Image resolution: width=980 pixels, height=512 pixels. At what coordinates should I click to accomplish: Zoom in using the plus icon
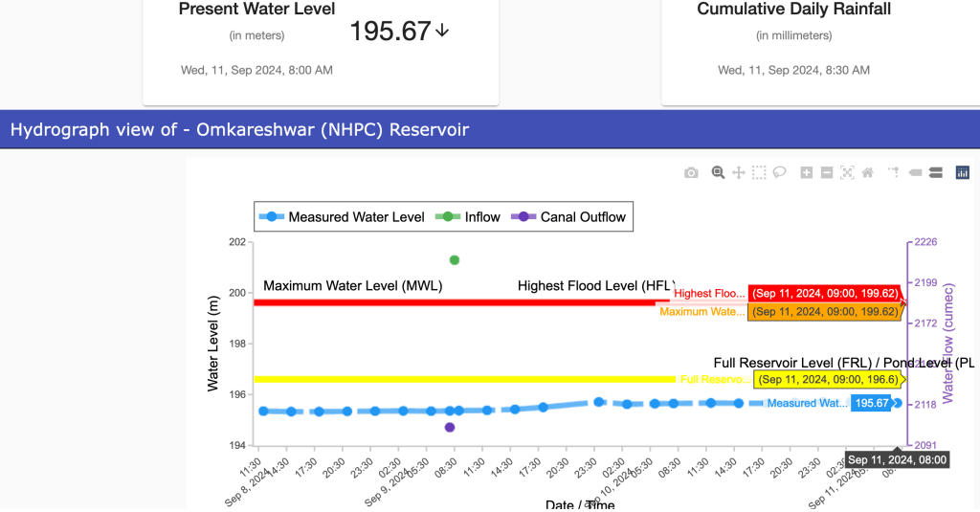(x=807, y=173)
